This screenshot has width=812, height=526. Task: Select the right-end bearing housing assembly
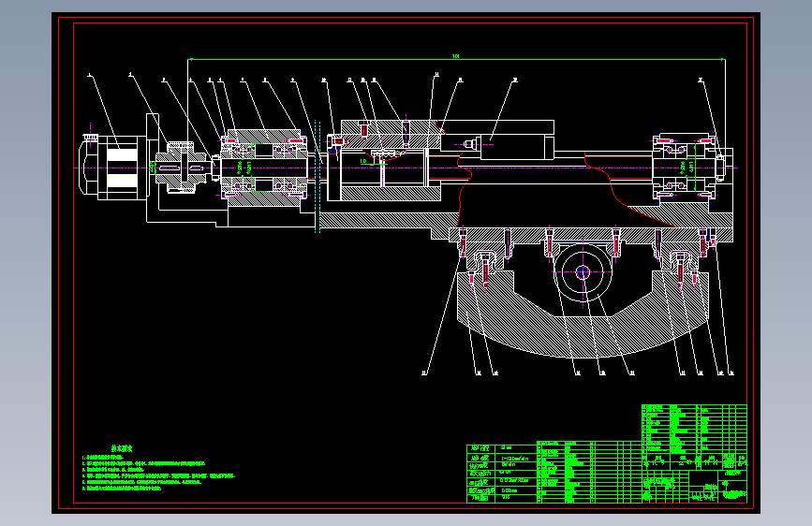[x=685, y=167]
